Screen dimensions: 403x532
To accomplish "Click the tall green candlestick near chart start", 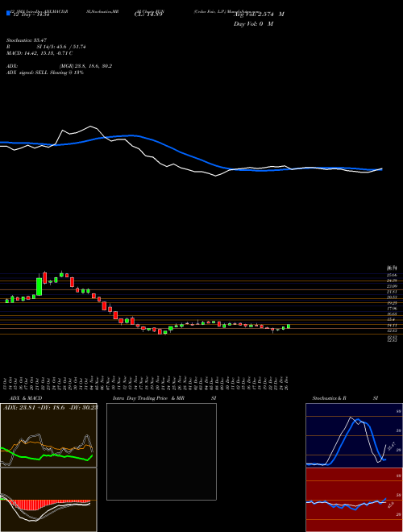I will pos(39,285).
